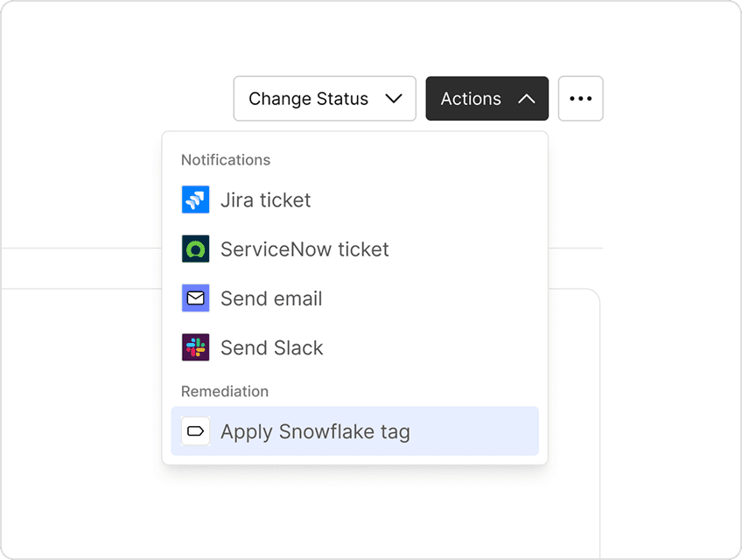742x560 pixels.
Task: Click the Change Status chevron icon
Action: (x=395, y=99)
